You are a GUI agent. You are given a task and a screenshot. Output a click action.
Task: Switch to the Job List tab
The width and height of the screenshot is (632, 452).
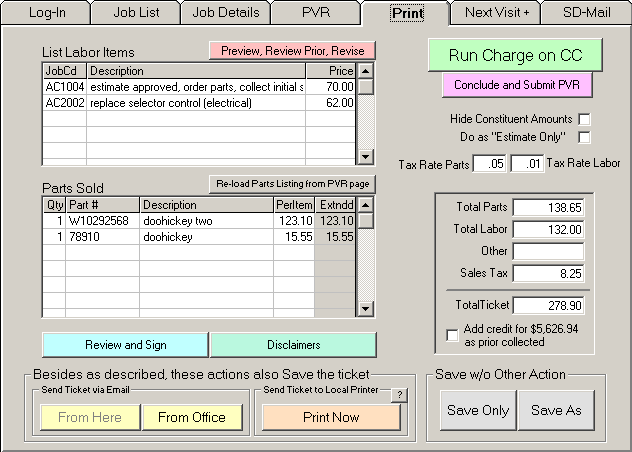click(x=134, y=13)
